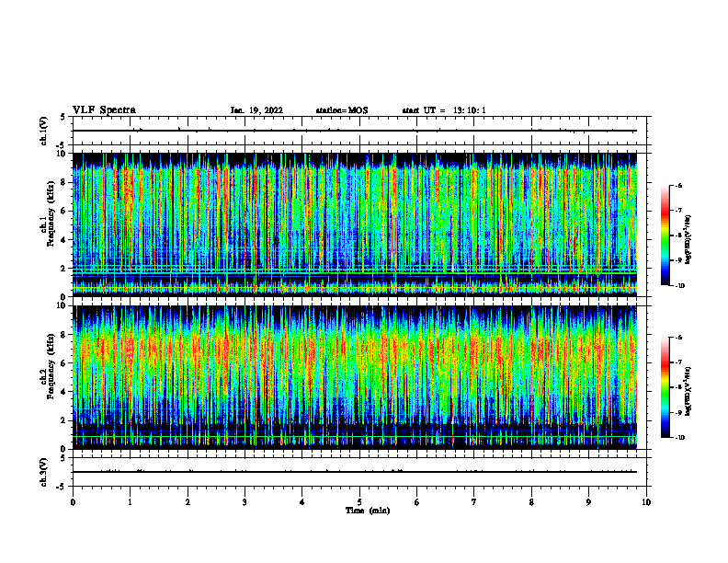Image resolution: width=728 pixels, height=563 pixels.
Task: Click the "ch.1(V)" axis label
Action: click(43, 131)
